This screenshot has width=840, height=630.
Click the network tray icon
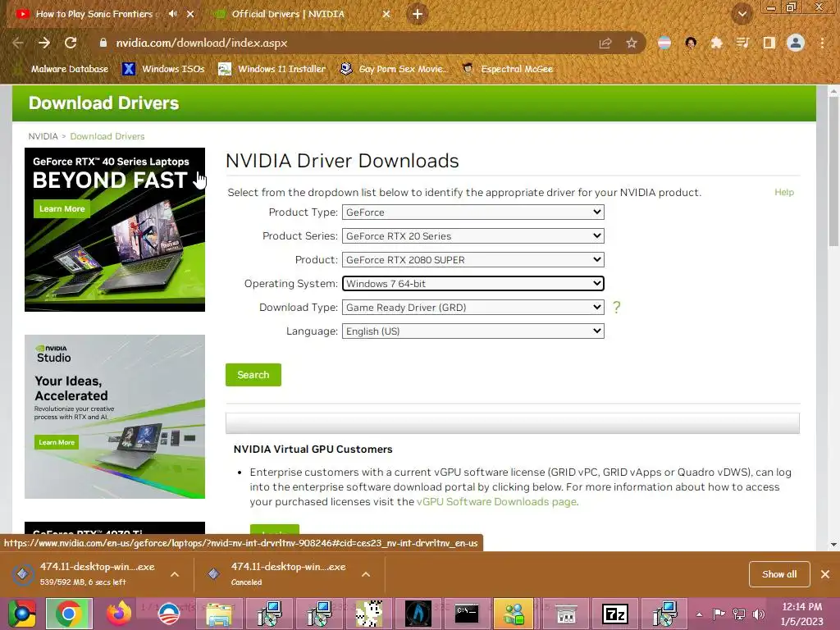pos(739,614)
